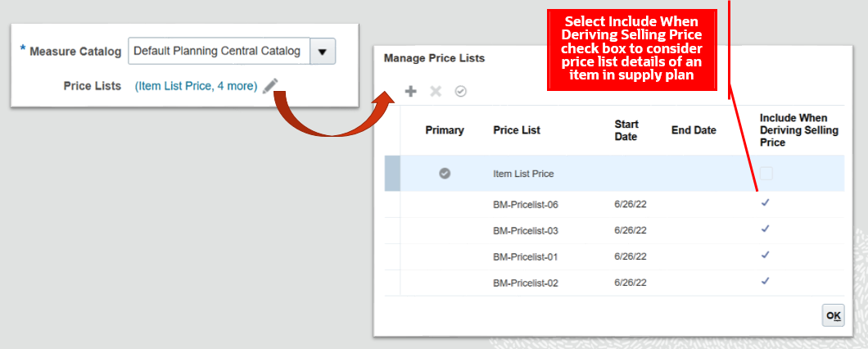
Task: Click the End Date column header
Action: coord(694,130)
